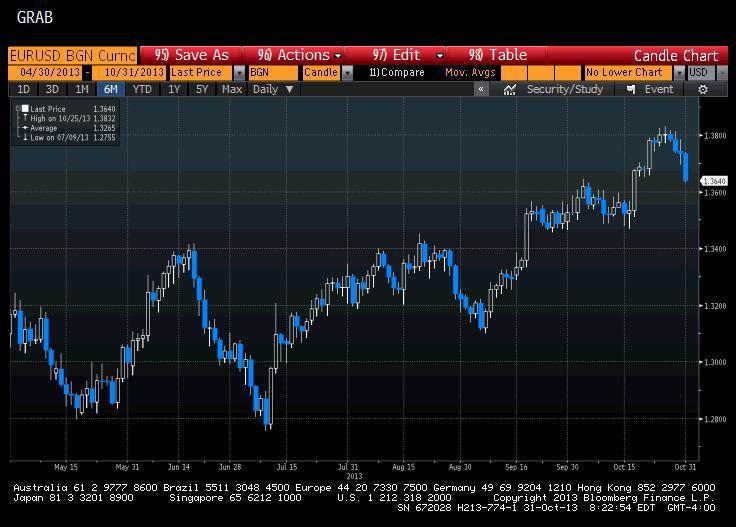Switch to YTD time range
The height and width of the screenshot is (527, 736).
click(x=142, y=89)
